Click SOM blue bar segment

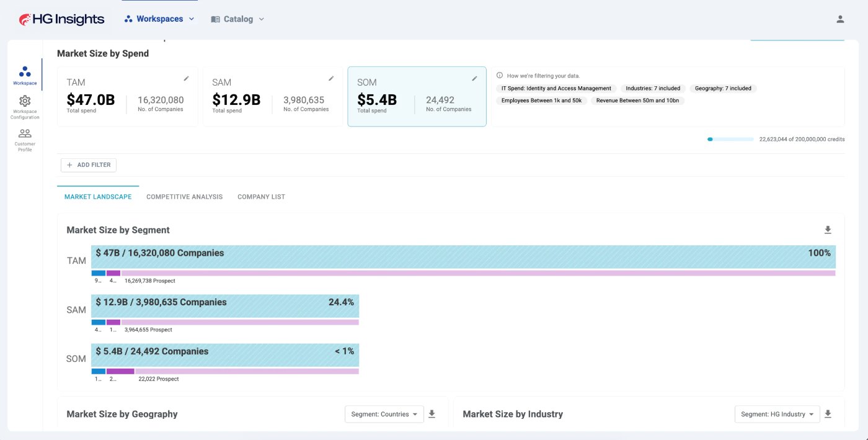pyautogui.click(x=99, y=371)
